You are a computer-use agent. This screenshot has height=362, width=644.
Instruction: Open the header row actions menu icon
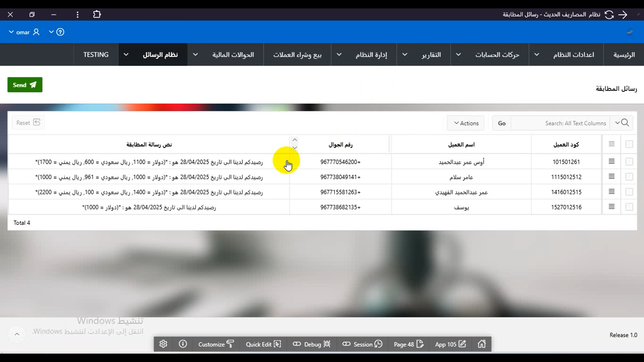[x=611, y=144]
